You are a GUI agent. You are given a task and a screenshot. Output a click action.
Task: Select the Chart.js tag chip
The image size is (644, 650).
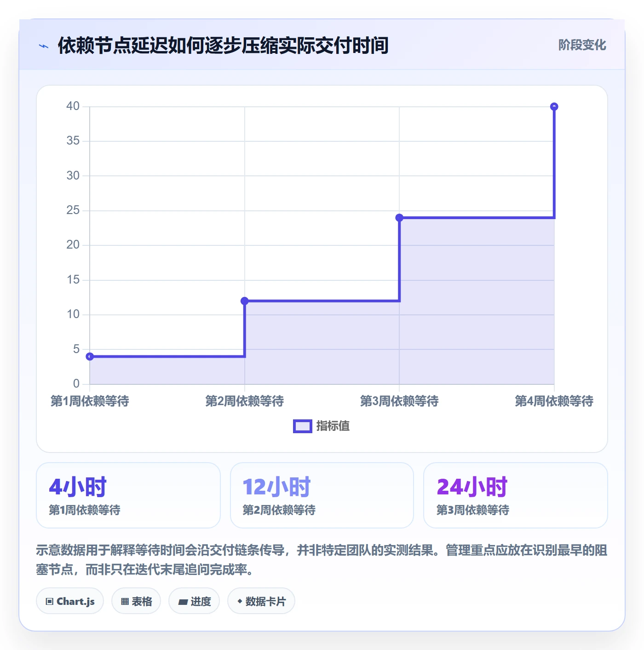click(70, 601)
